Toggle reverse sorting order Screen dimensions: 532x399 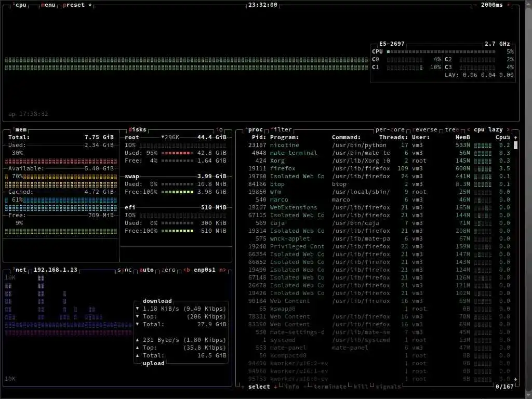click(425, 129)
